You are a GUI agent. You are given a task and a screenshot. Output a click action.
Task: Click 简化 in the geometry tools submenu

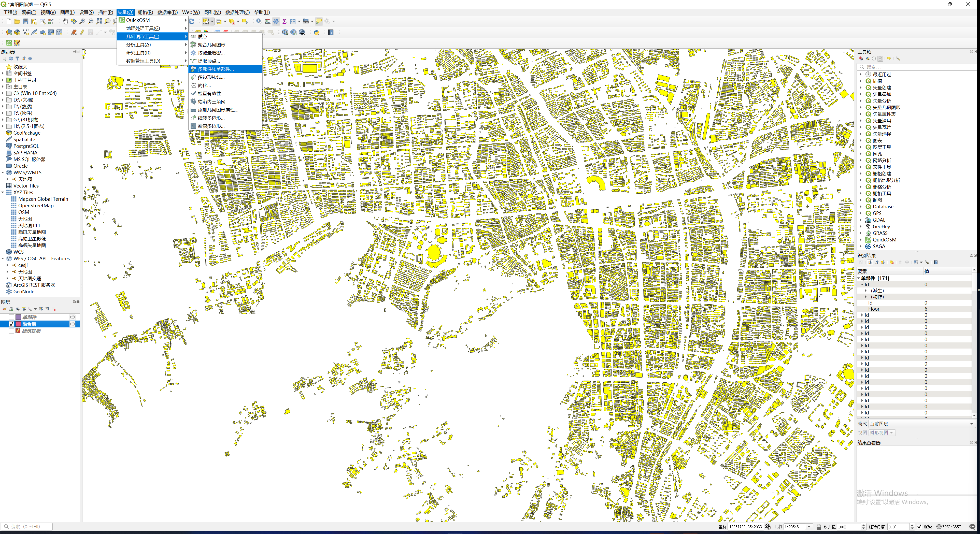204,85
